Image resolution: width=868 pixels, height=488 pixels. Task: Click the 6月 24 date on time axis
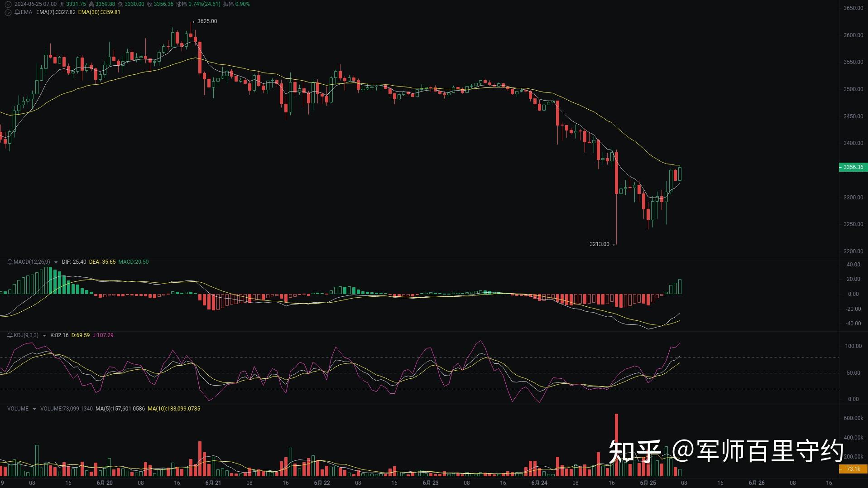pos(539,483)
